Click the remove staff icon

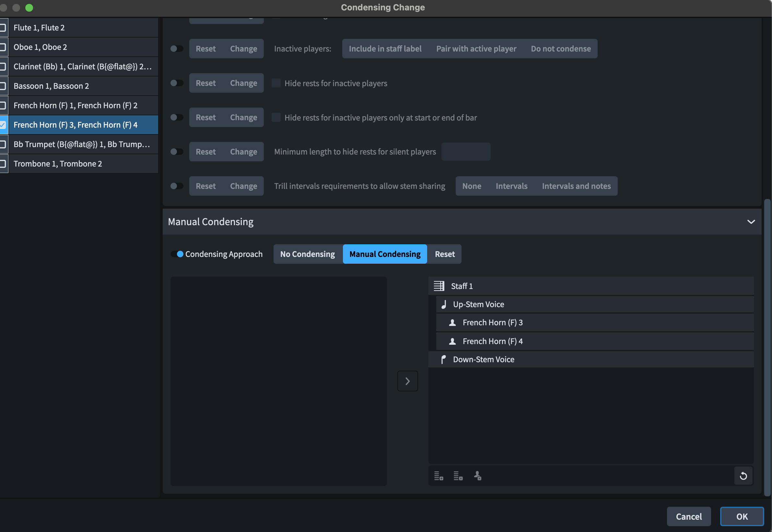pyautogui.click(x=458, y=476)
